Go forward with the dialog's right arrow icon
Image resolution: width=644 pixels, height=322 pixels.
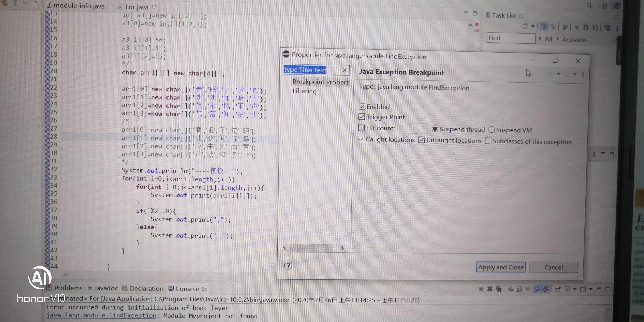pyautogui.click(x=567, y=74)
